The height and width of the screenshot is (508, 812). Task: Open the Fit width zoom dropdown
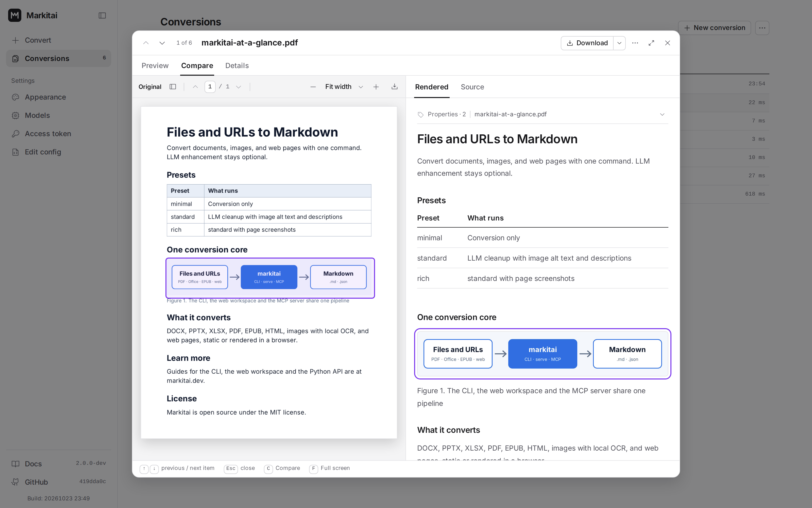pos(344,87)
